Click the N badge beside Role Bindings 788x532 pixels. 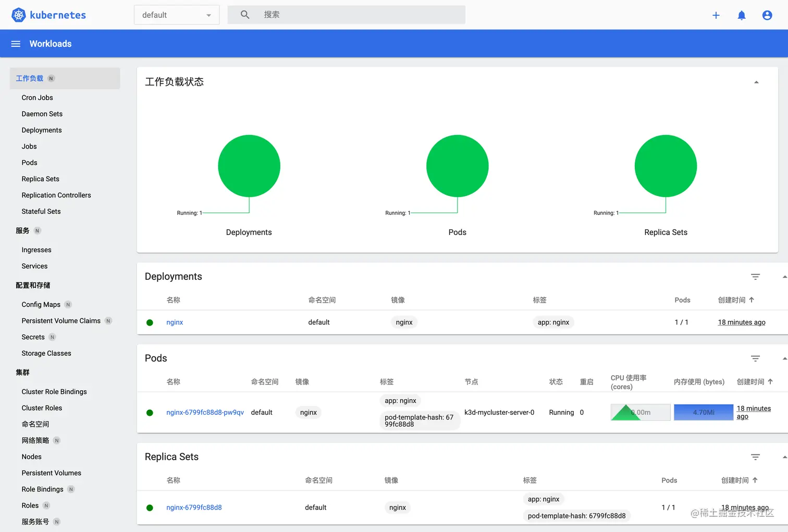[x=71, y=489]
